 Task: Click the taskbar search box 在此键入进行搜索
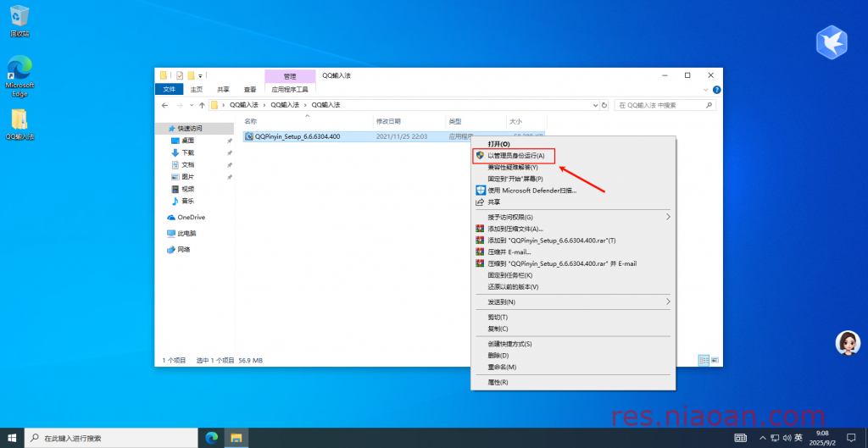point(112,438)
